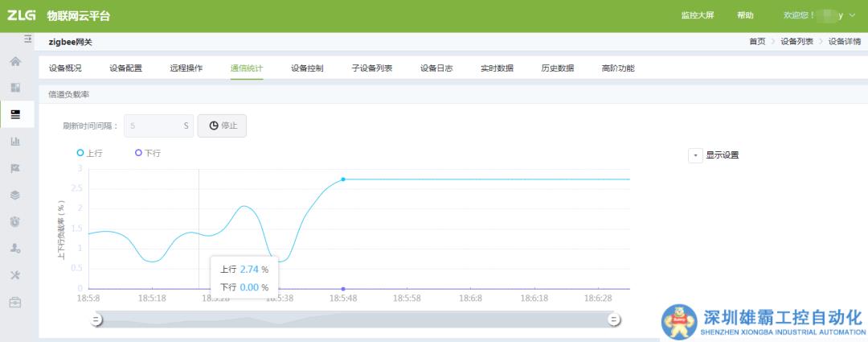Collapse the sidebar with the menu toggle icon
This screenshot has width=868, height=342.
click(27, 39)
